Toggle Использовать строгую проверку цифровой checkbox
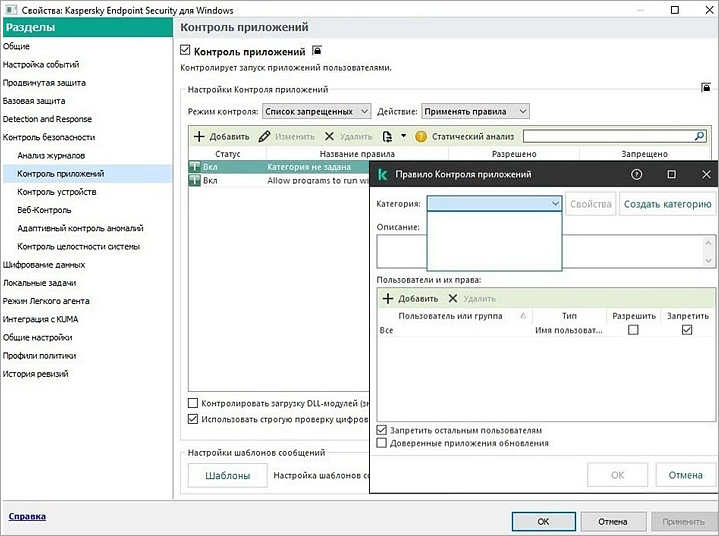719x536 pixels. [x=193, y=419]
